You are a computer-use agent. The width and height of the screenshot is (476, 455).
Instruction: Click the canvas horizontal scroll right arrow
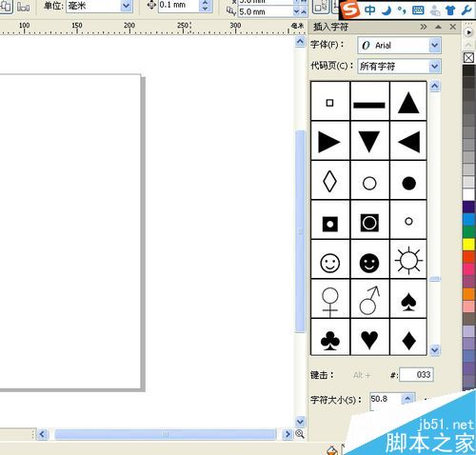(288, 434)
